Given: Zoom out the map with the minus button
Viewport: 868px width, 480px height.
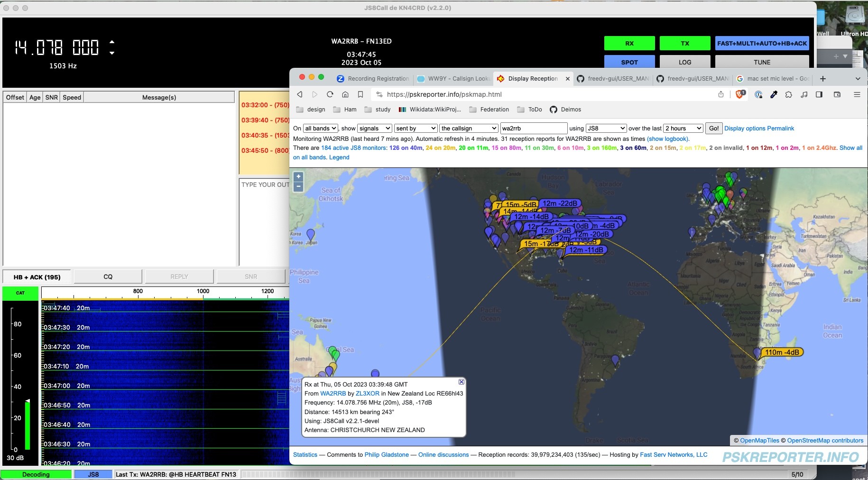Looking at the screenshot, I should pyautogui.click(x=298, y=187).
